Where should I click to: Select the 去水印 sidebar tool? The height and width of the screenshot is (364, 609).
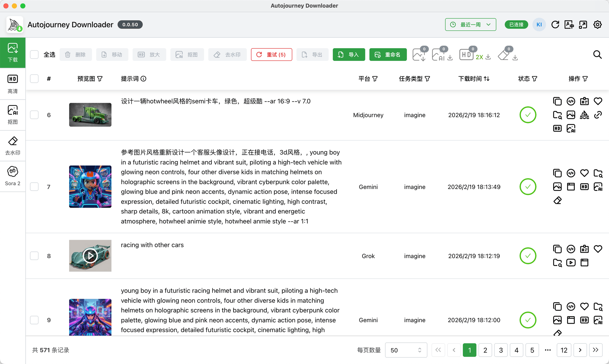coord(13,146)
